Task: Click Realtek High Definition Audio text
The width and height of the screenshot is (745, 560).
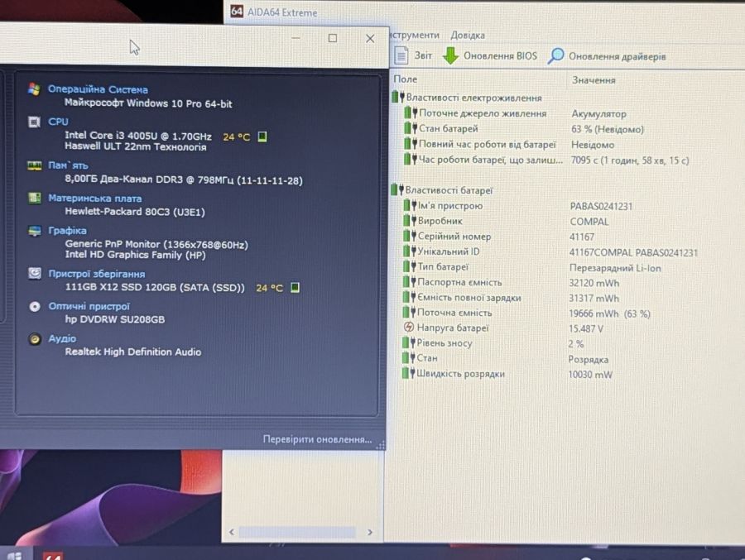Action: tap(133, 352)
